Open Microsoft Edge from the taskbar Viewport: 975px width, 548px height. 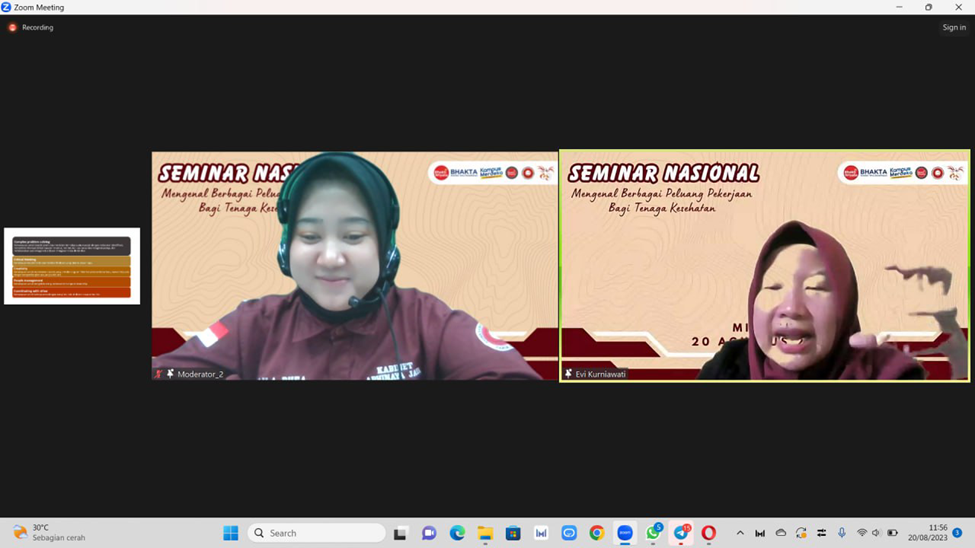457,533
